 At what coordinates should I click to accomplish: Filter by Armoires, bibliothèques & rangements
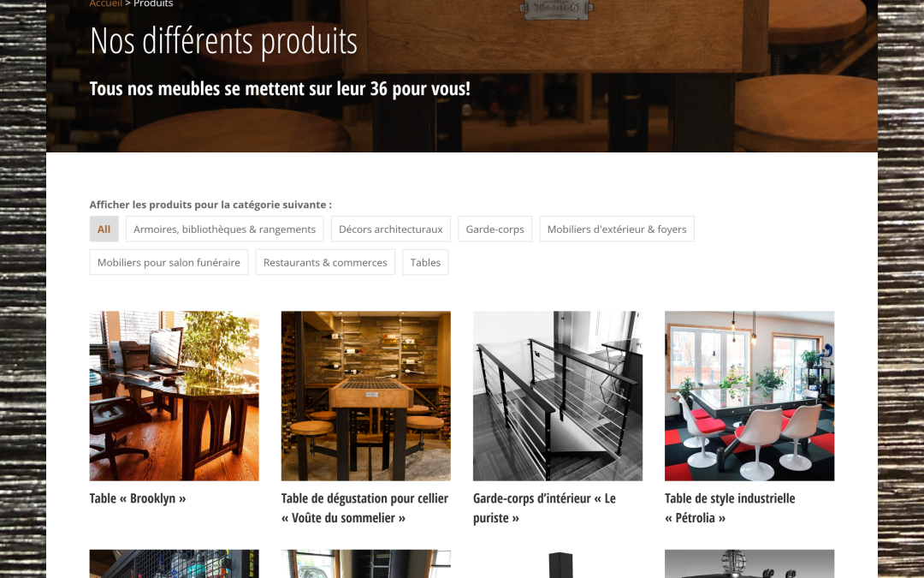(224, 229)
